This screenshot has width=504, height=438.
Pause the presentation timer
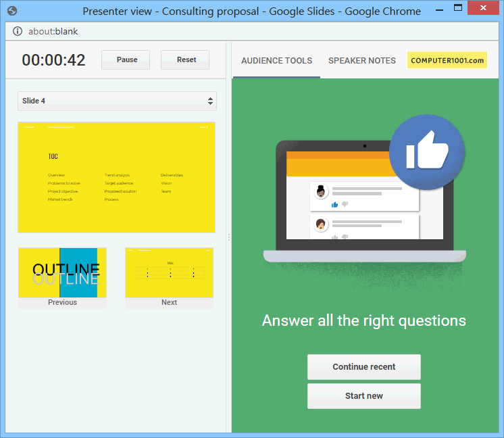126,59
